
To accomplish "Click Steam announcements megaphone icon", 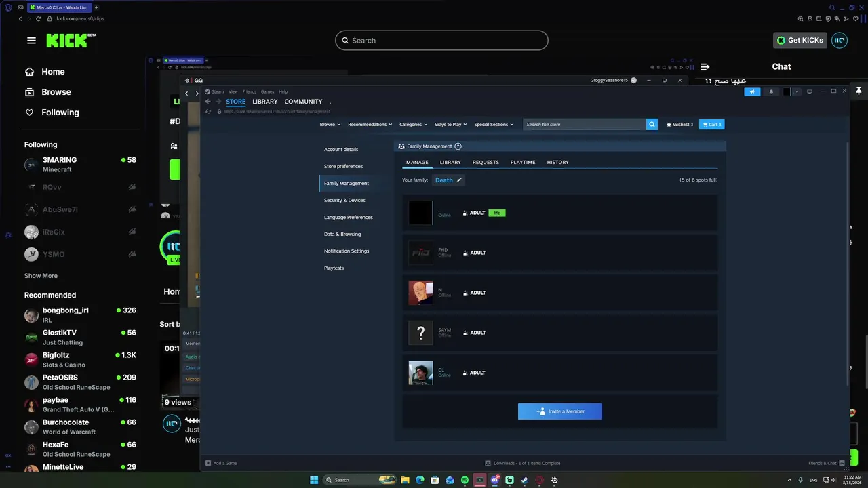I will (x=752, y=91).
